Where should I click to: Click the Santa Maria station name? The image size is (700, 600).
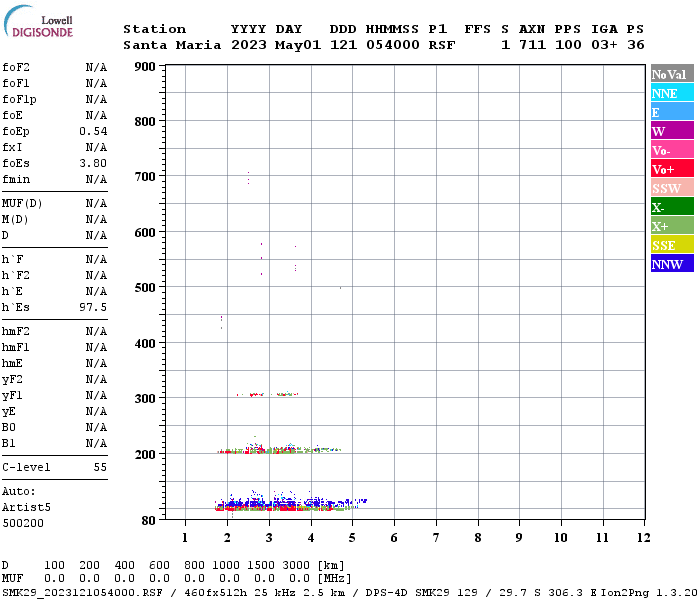[x=172, y=45]
